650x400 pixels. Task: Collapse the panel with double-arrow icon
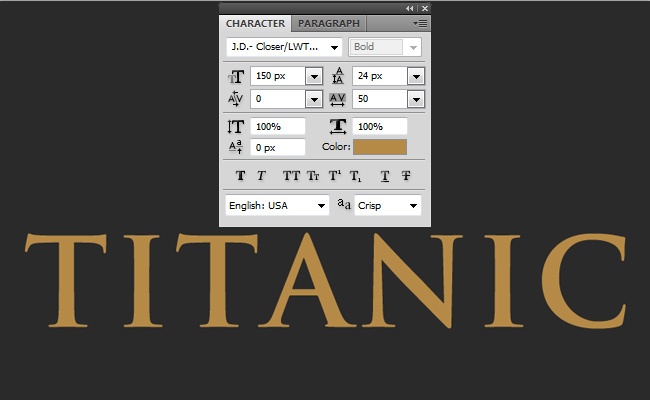[410, 8]
